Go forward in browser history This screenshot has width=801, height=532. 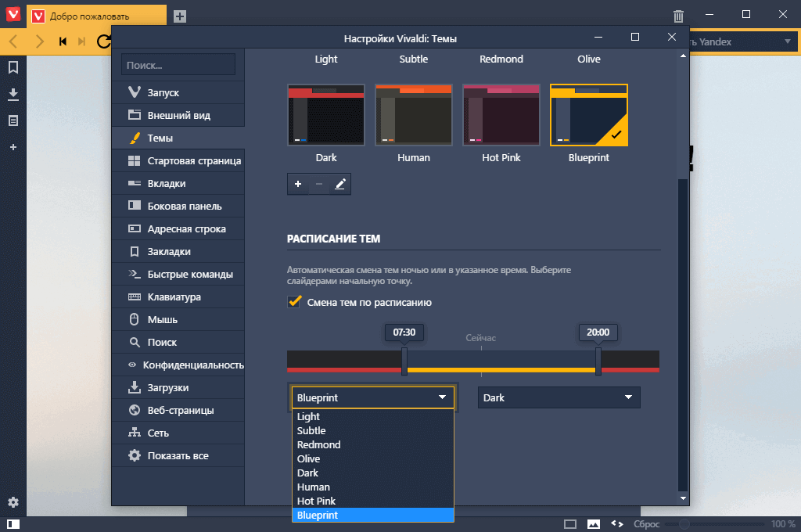39,41
